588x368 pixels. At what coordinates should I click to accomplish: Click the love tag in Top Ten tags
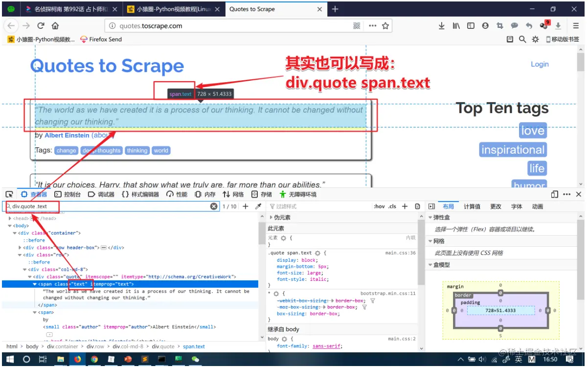point(533,131)
